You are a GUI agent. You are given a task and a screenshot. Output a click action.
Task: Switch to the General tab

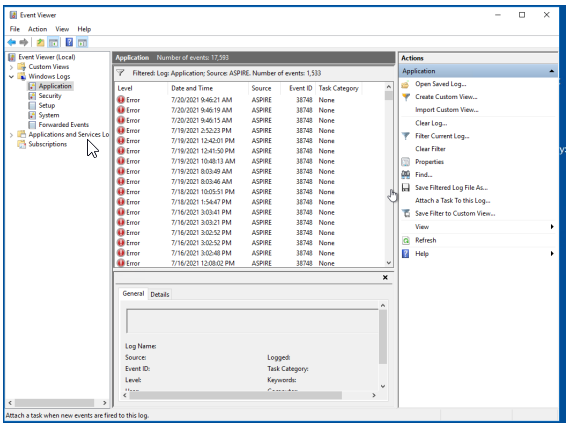click(x=133, y=294)
